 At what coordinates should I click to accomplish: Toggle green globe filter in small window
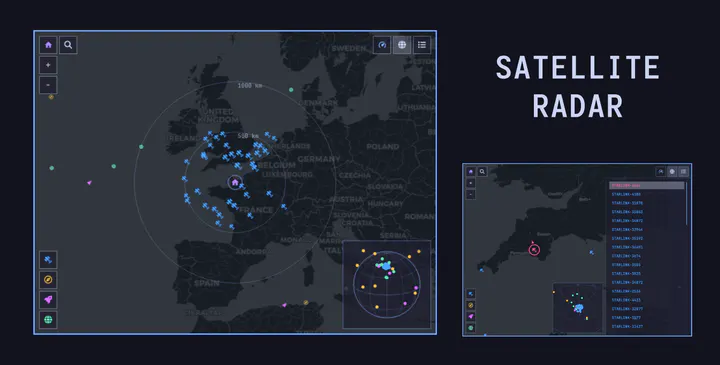pyautogui.click(x=471, y=328)
